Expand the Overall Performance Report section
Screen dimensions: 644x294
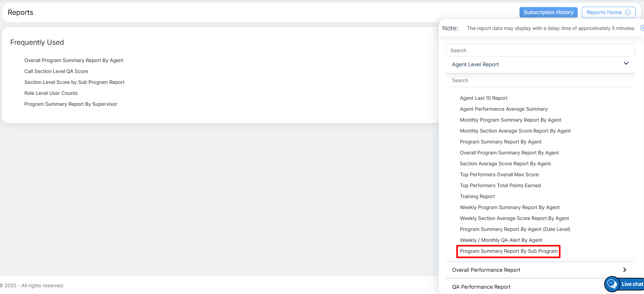pos(624,270)
